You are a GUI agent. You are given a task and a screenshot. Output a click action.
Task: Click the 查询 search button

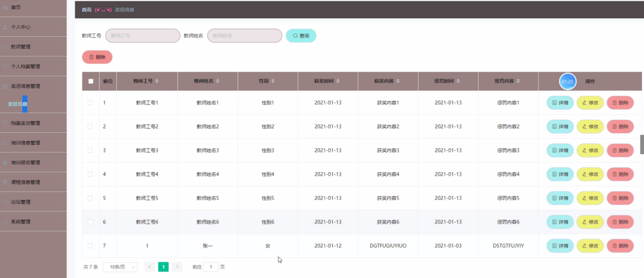[301, 36]
